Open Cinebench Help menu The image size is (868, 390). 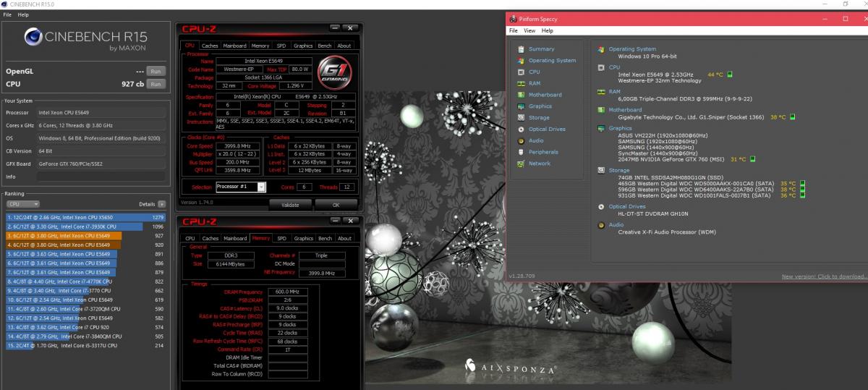click(24, 14)
